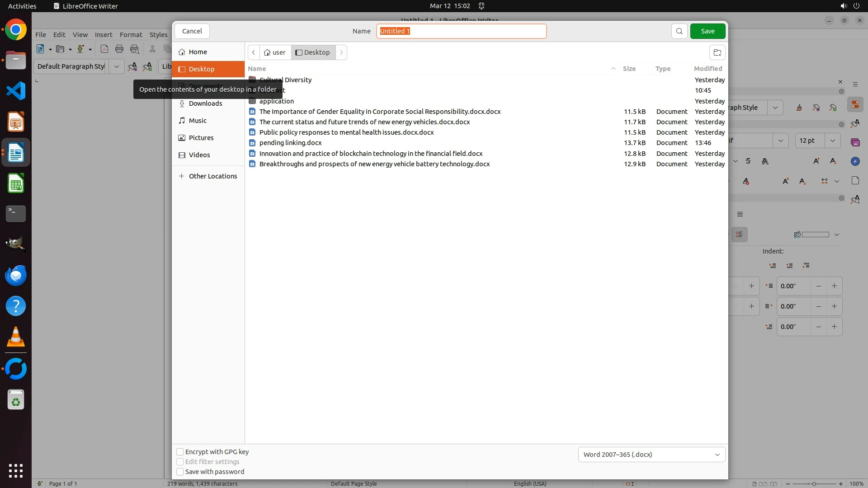Viewport: 868px width, 488px height.
Task: Open LibreOffice Calc from the dock
Action: point(16,183)
